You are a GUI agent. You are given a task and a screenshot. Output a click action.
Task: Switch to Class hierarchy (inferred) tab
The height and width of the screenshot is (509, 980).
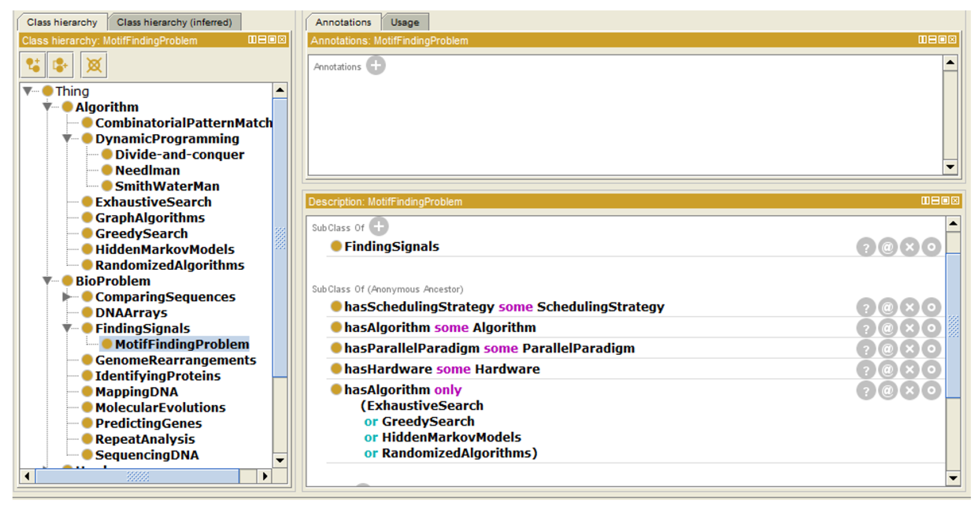coord(174,22)
